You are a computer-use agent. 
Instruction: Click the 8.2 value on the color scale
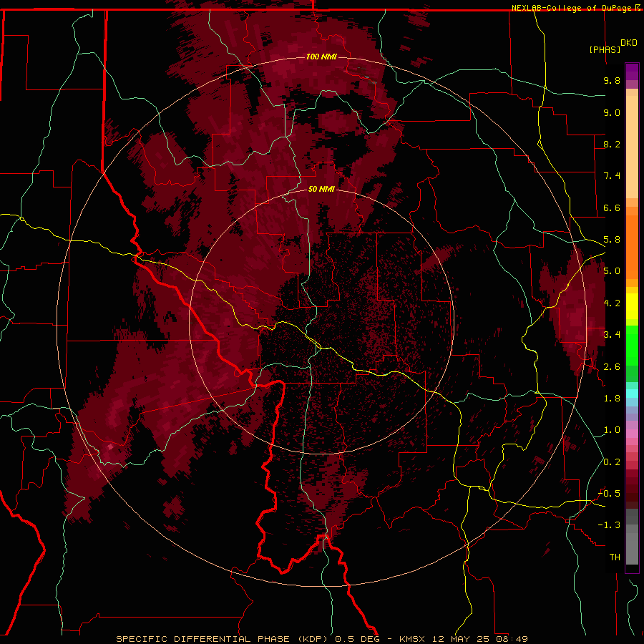pyautogui.click(x=612, y=144)
